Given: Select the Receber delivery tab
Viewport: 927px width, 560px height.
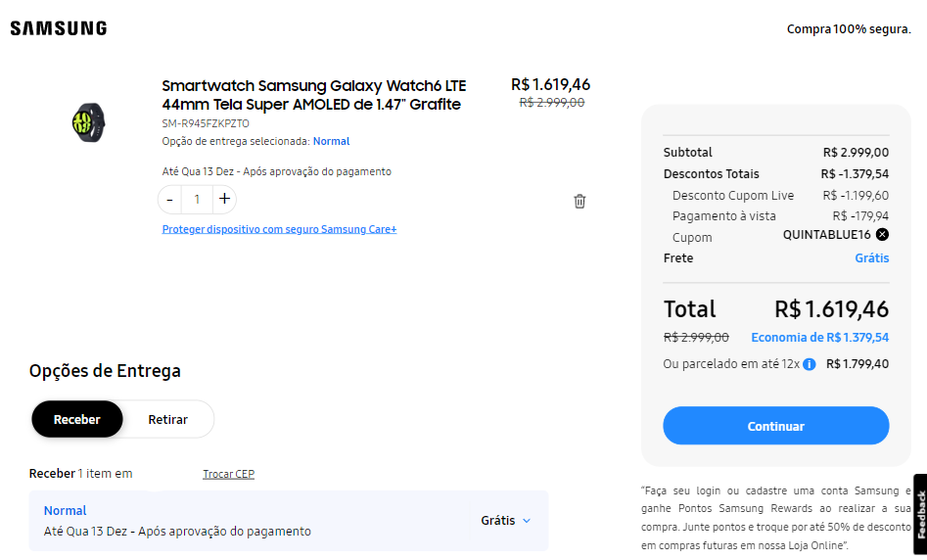Looking at the screenshot, I should (77, 419).
